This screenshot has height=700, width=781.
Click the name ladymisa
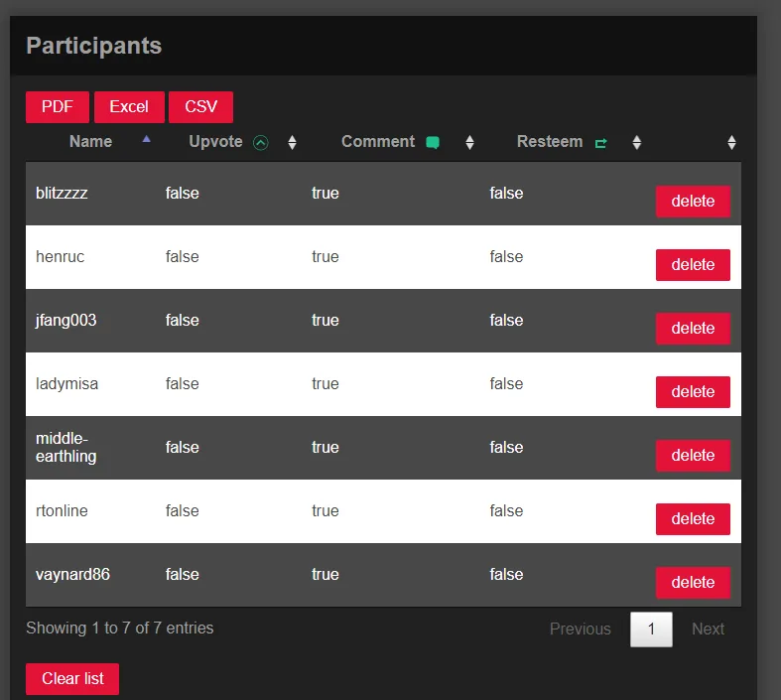coord(66,384)
